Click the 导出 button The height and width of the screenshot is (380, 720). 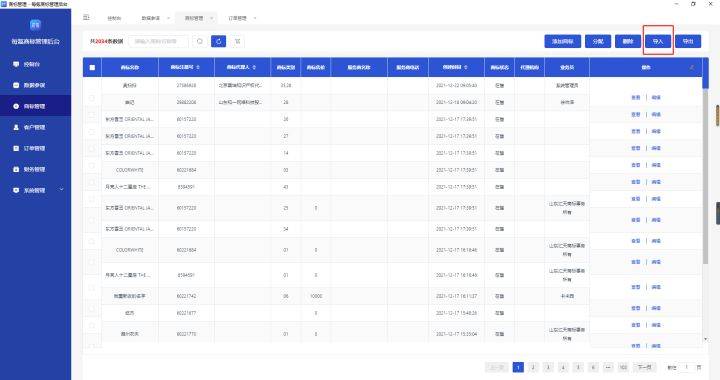pos(688,41)
